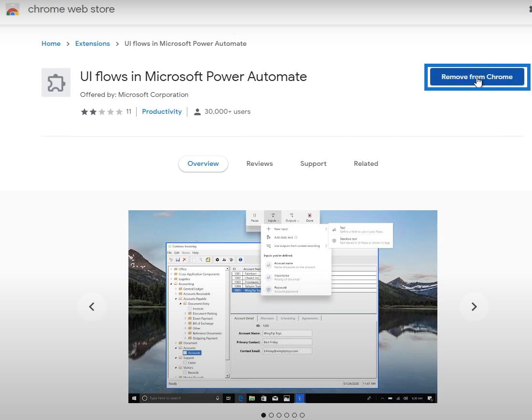Select the fourth carousel dot
Screen dimensions: 532x420
coord(287,415)
